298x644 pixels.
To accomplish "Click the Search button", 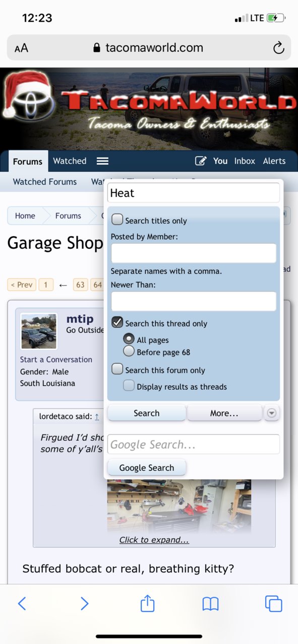I will coord(147,413).
